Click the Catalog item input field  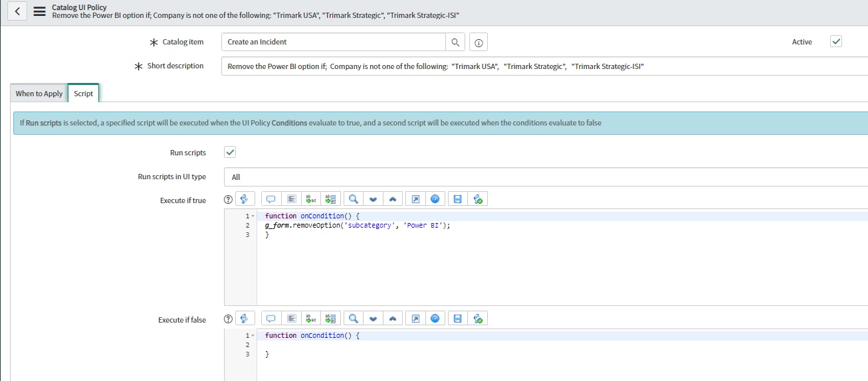click(x=334, y=42)
